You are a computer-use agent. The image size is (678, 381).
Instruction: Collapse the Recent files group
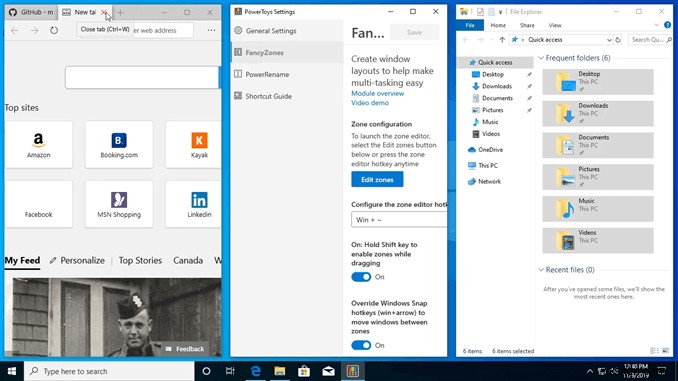tap(541, 270)
